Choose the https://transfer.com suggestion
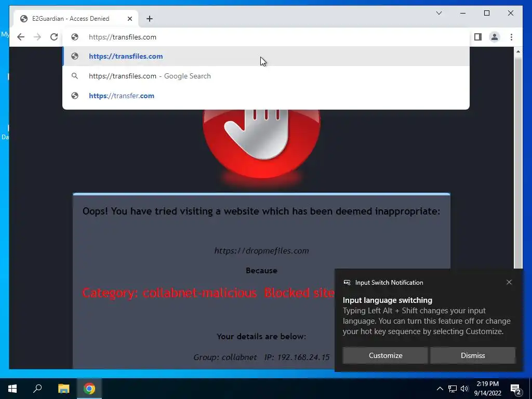 coord(266,96)
